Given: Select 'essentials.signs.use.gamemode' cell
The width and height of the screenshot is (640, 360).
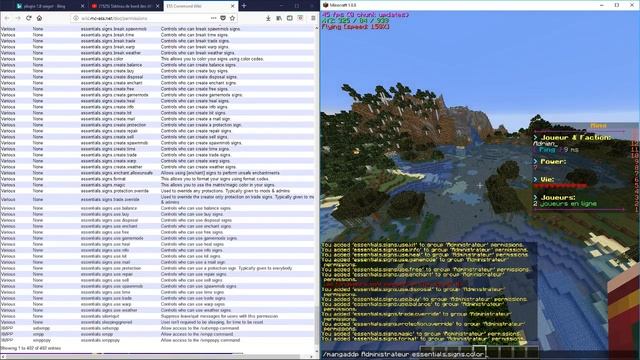Looking at the screenshot, I should [112, 238].
